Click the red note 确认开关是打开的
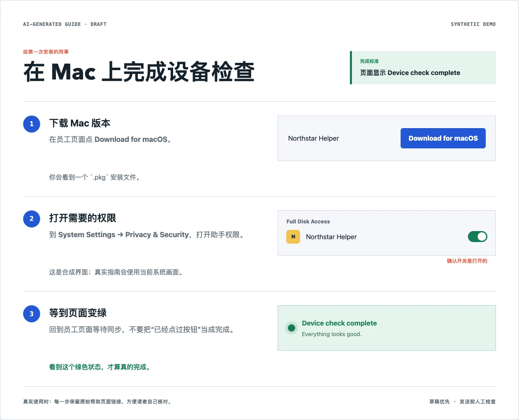Image resolution: width=519 pixels, height=420 pixels. (x=467, y=261)
